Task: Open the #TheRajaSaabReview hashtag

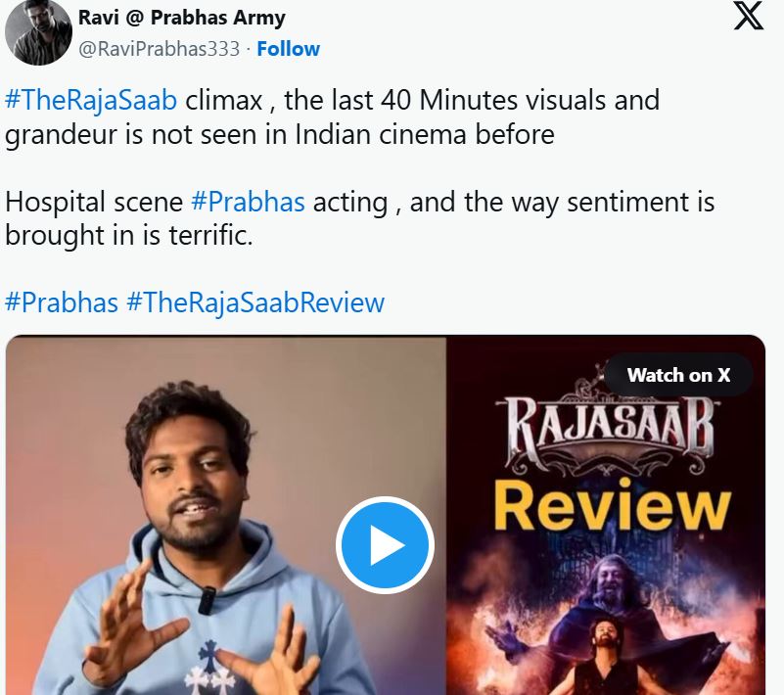Action: tap(255, 303)
